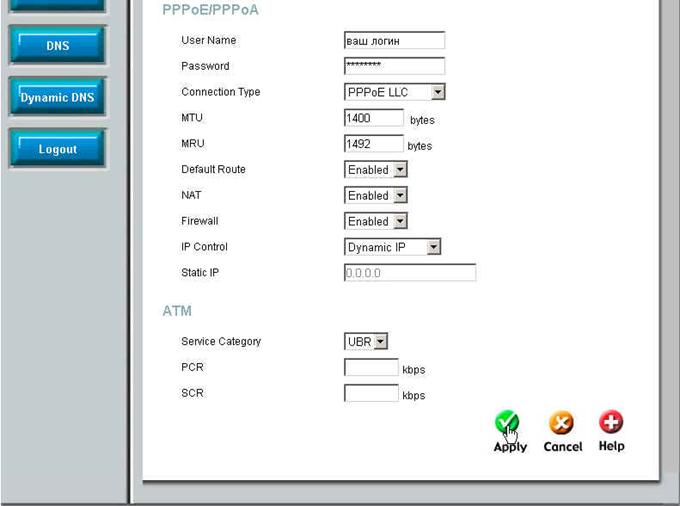Click the disabled Static IP field

(x=410, y=272)
